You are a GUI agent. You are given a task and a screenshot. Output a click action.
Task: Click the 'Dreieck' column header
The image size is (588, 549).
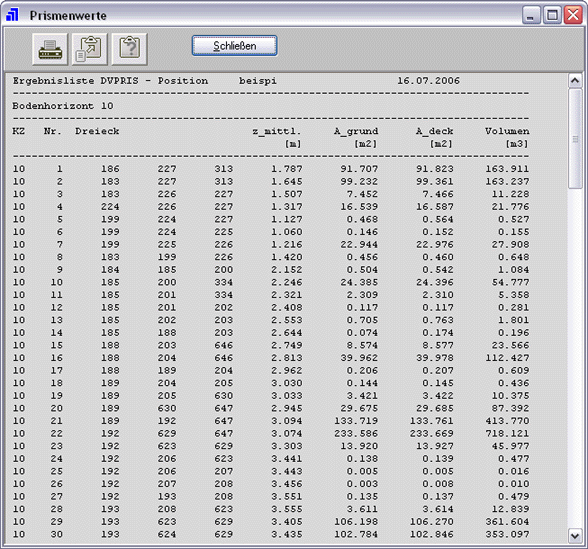click(97, 131)
